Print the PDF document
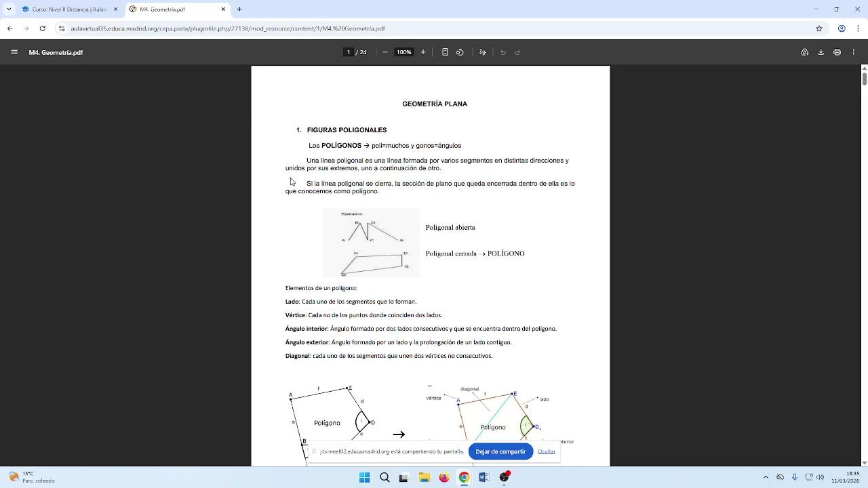 pyautogui.click(x=837, y=52)
